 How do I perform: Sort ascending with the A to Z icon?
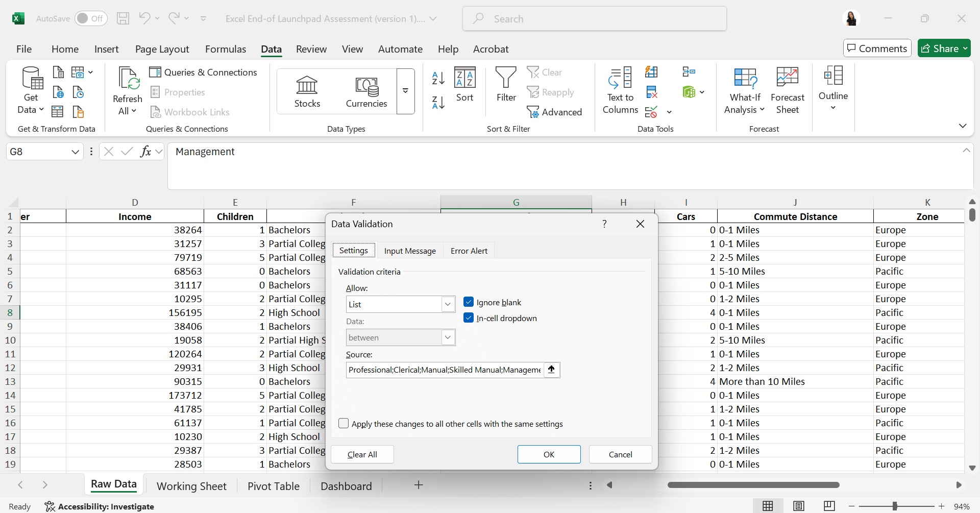click(x=438, y=78)
